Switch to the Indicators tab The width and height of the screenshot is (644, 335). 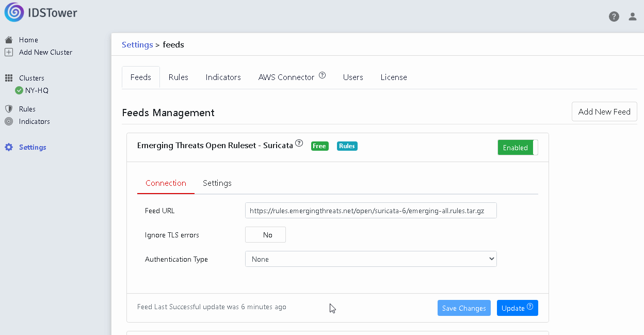(x=223, y=77)
